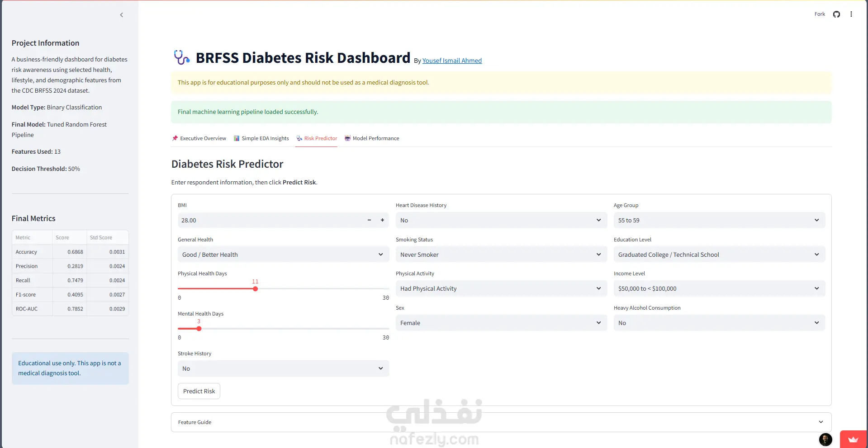
Task: Open the Smoking Status dropdown
Action: click(501, 255)
